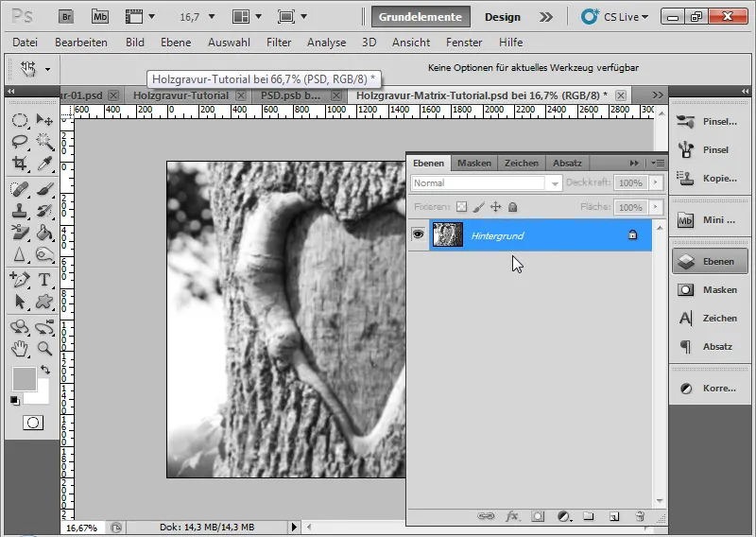Select the Magic Wand tool
This screenshot has height=537, width=756.
pyautogui.click(x=44, y=142)
